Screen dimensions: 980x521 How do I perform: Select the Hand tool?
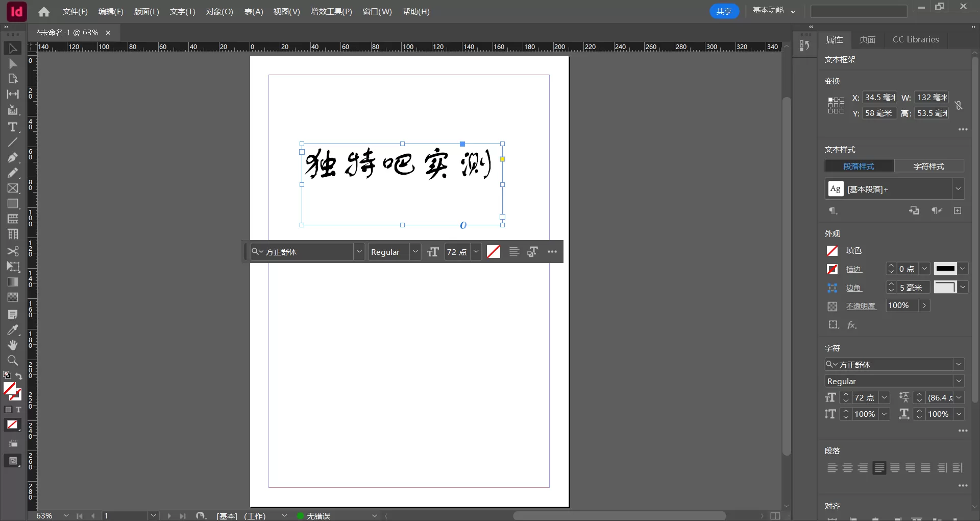12,345
